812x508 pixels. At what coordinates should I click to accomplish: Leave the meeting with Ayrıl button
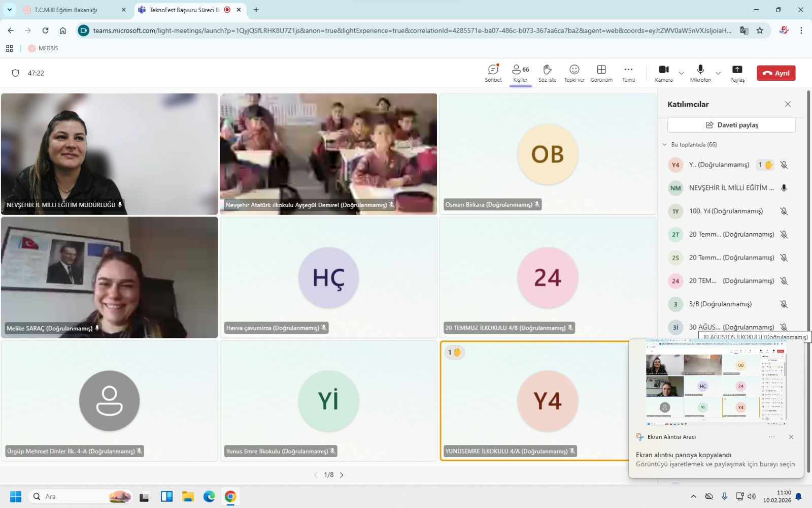tap(776, 73)
